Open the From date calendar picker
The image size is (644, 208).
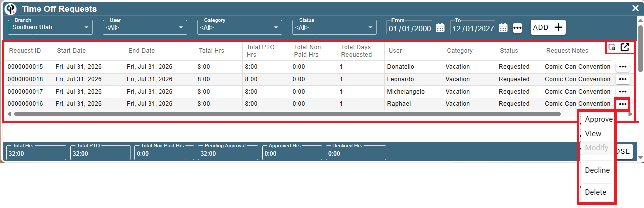tap(440, 28)
